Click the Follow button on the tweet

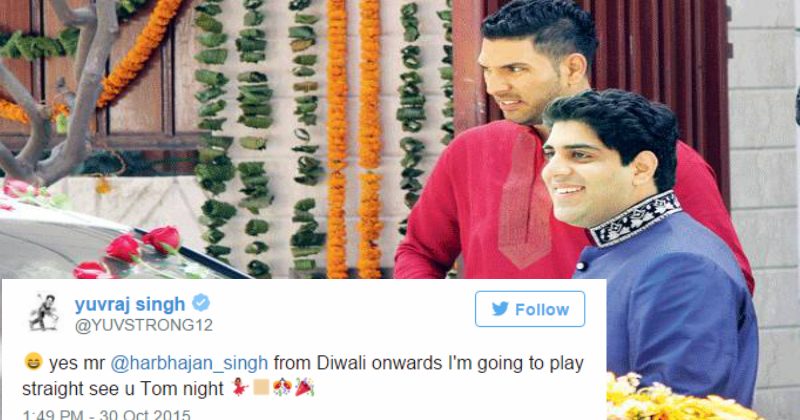[x=530, y=309]
